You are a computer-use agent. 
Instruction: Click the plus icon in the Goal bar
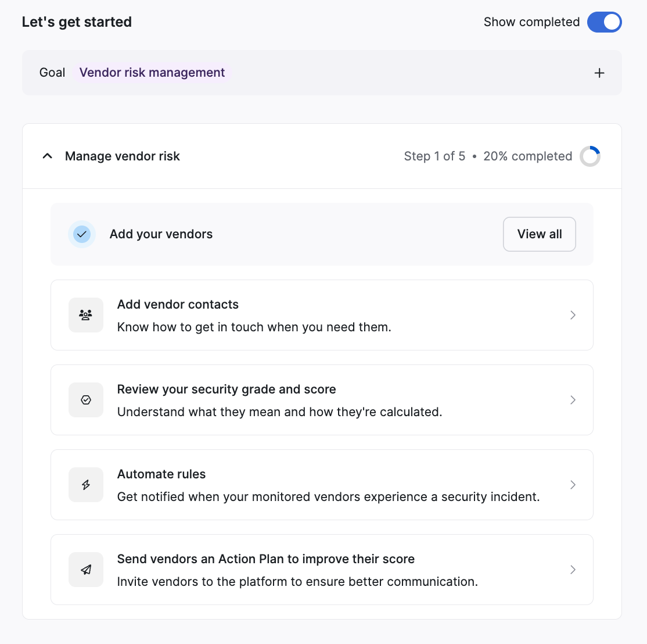click(599, 73)
